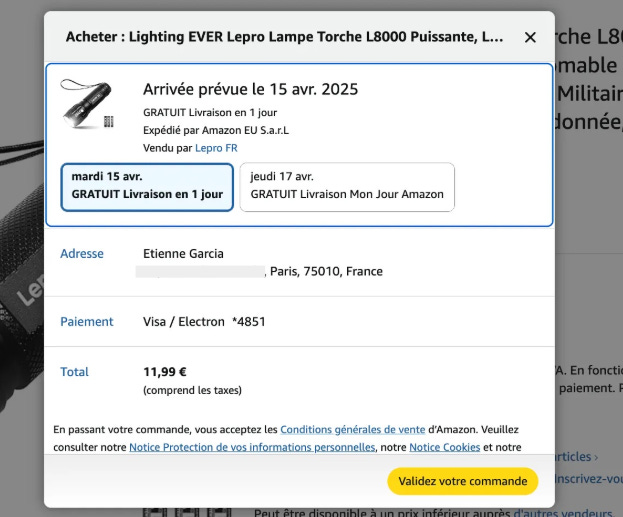Edit the Paiement section

click(87, 321)
